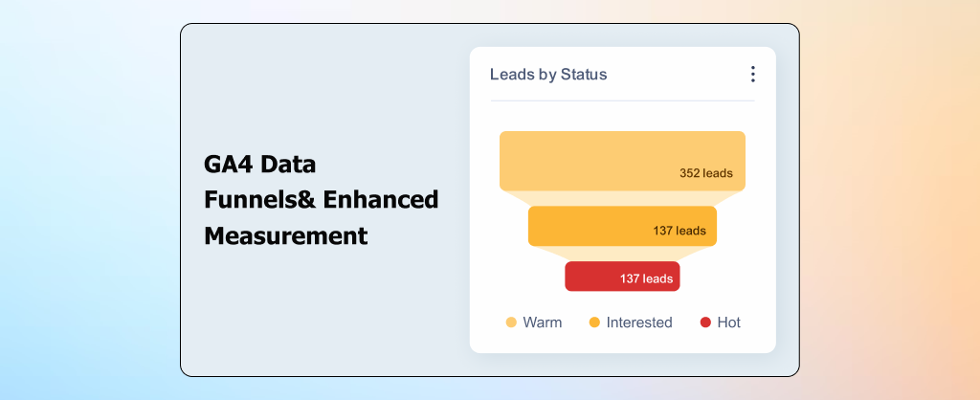
Task: Click the Interested legend orange dot
Action: click(594, 322)
